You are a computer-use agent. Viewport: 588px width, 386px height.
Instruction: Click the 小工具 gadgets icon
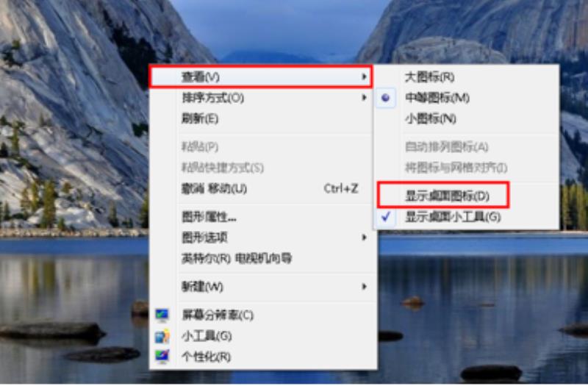click(162, 336)
